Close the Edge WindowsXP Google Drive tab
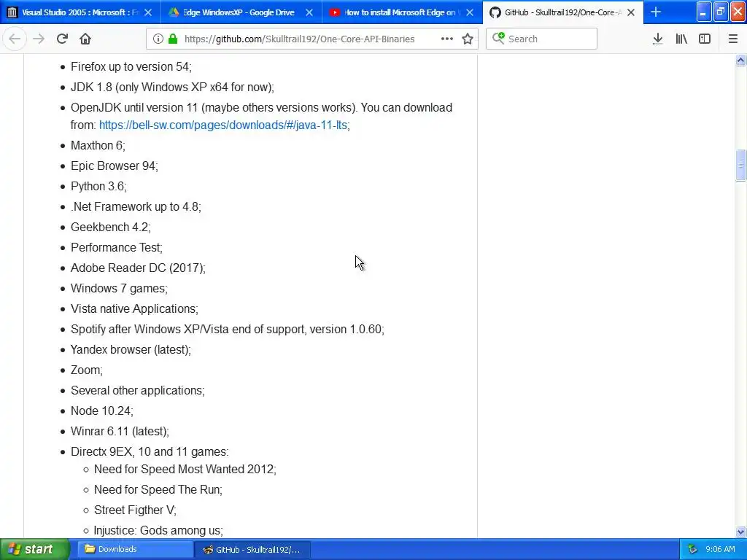747x560 pixels. click(309, 12)
